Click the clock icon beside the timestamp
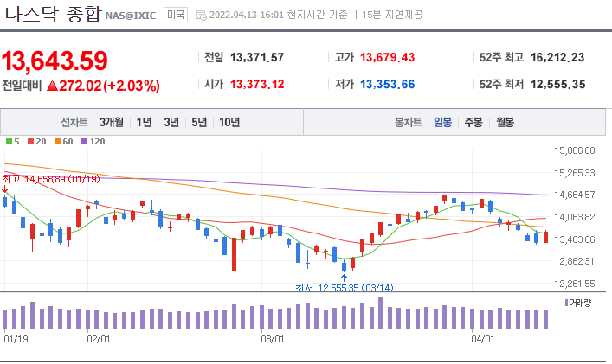The height and width of the screenshot is (364, 612). click(x=202, y=16)
